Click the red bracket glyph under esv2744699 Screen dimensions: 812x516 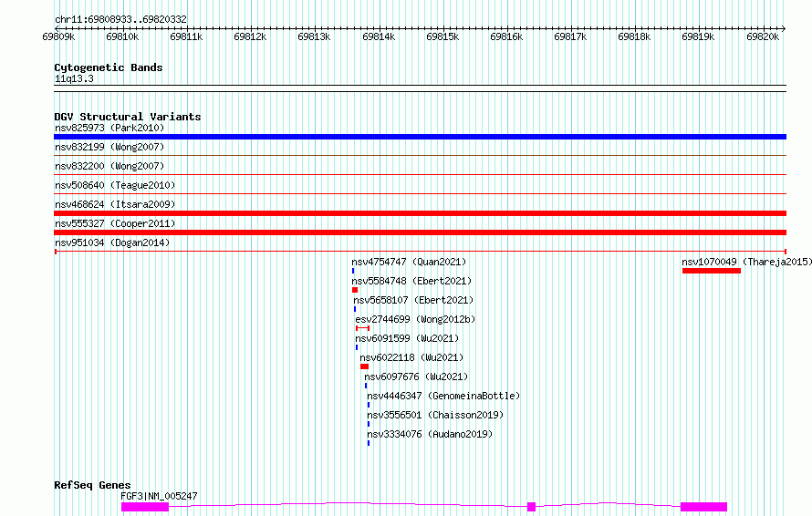[x=362, y=328]
